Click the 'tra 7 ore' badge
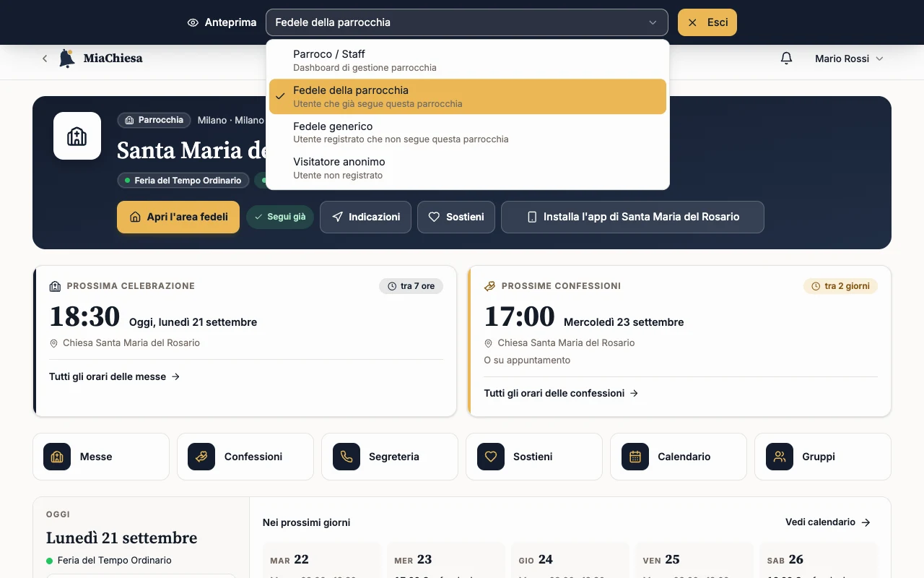This screenshot has width=924, height=578. (x=411, y=286)
